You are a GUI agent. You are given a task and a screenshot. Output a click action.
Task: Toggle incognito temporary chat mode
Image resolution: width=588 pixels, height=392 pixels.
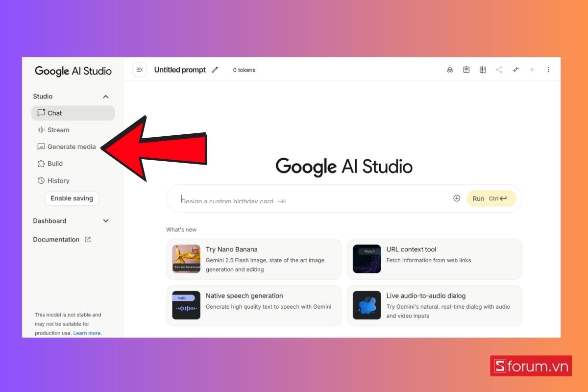(450, 70)
